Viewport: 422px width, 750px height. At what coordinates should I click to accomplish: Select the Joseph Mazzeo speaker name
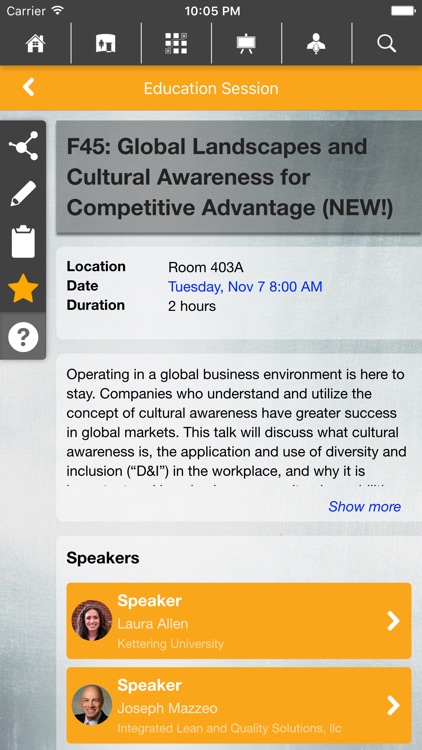click(x=167, y=708)
